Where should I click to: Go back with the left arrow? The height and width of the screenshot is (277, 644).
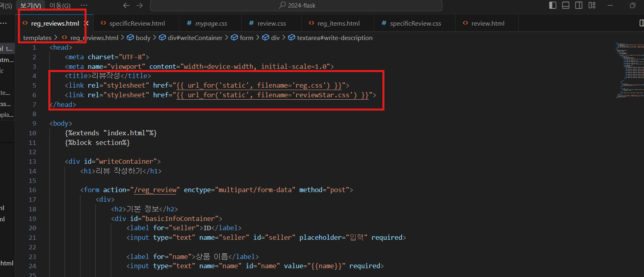(x=126, y=5)
